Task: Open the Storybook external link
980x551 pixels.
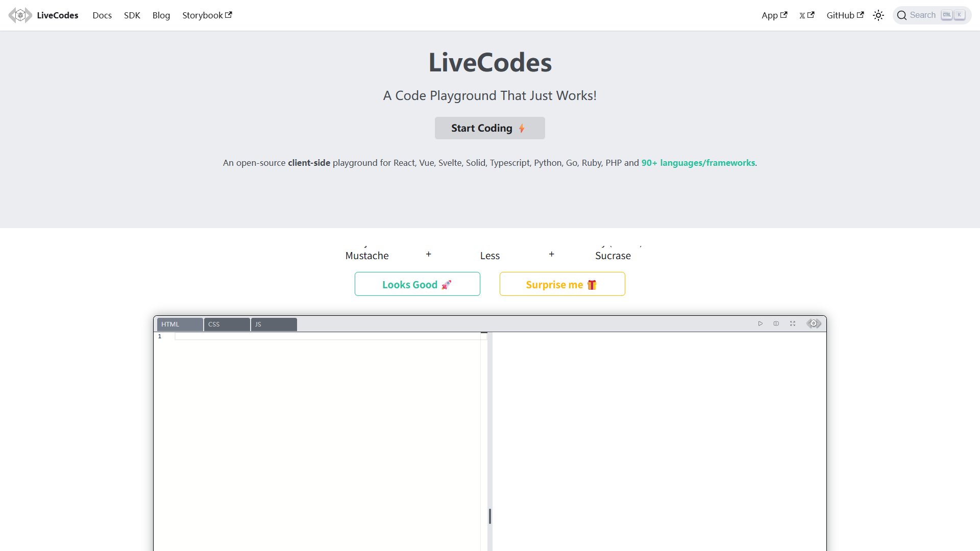Action: 207,15
